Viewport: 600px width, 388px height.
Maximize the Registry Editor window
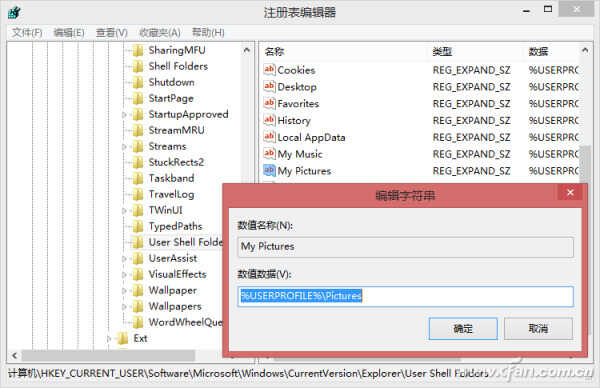point(548,10)
